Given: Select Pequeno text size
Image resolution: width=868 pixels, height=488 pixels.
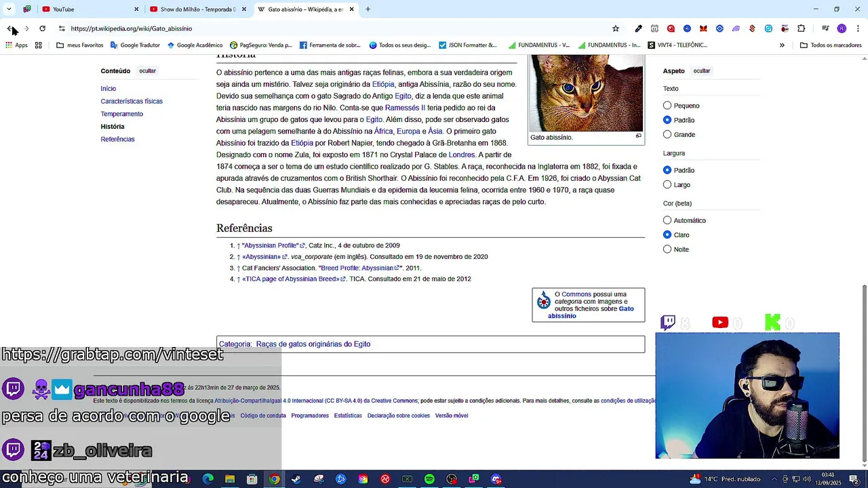Looking at the screenshot, I should tap(667, 106).
